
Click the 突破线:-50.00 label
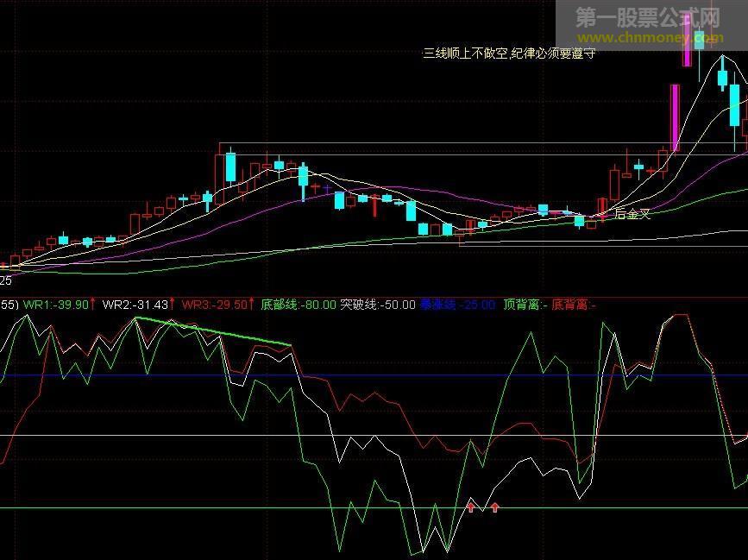378,305
